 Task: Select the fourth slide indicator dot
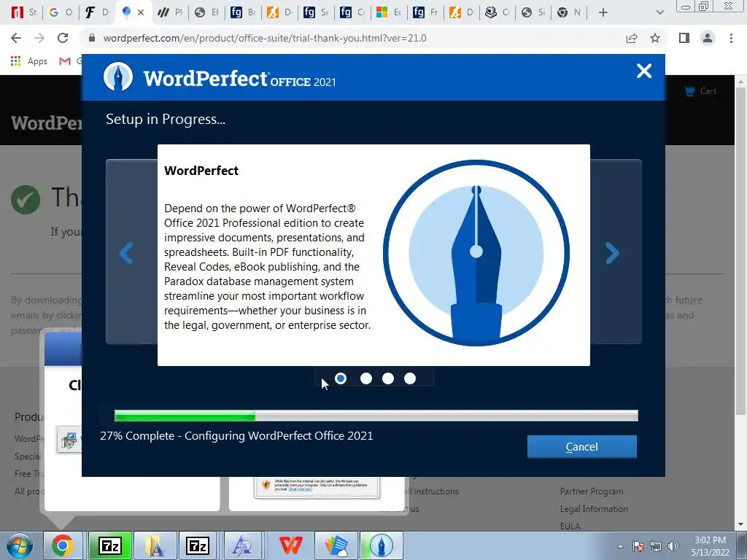pyautogui.click(x=410, y=378)
